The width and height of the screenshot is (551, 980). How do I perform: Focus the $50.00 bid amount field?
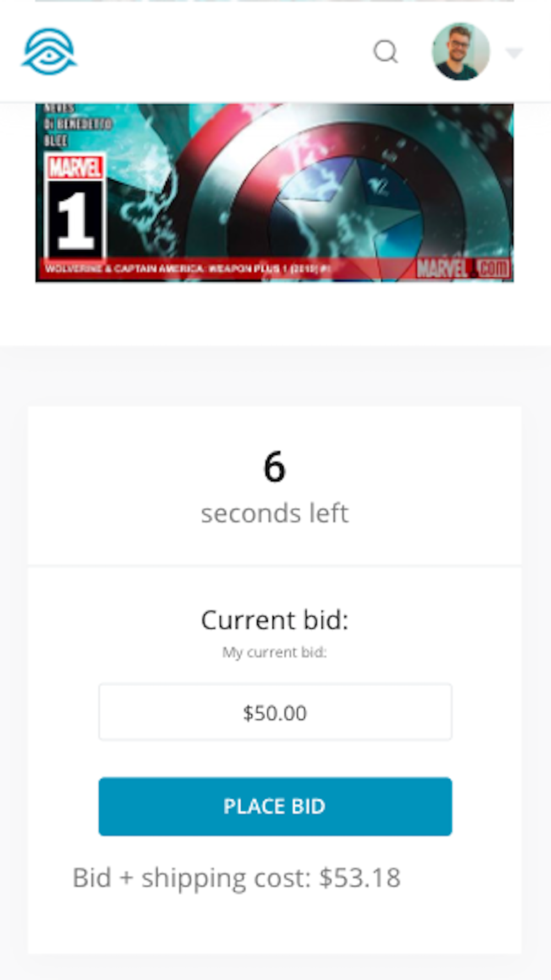point(275,712)
